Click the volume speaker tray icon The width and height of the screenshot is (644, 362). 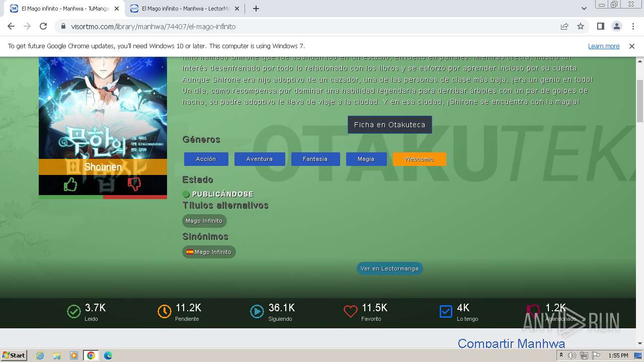[x=572, y=355]
